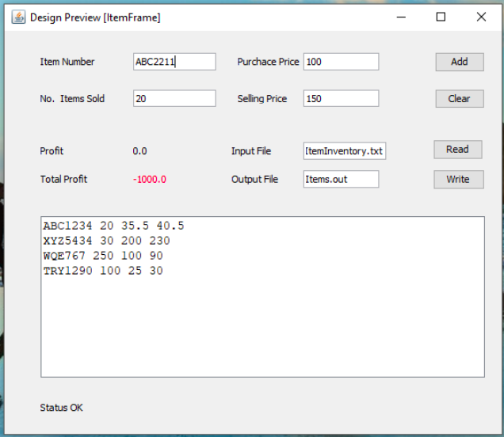Click the Selling Price field with 150
Screen dimensions: 504x437
(x=341, y=98)
